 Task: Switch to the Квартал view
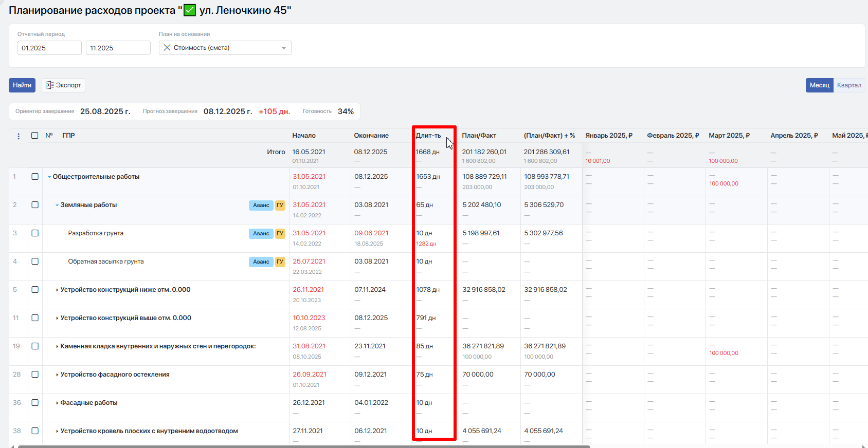click(x=849, y=85)
